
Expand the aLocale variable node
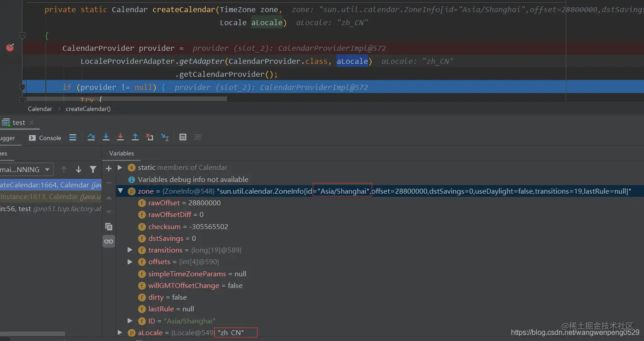(x=120, y=332)
